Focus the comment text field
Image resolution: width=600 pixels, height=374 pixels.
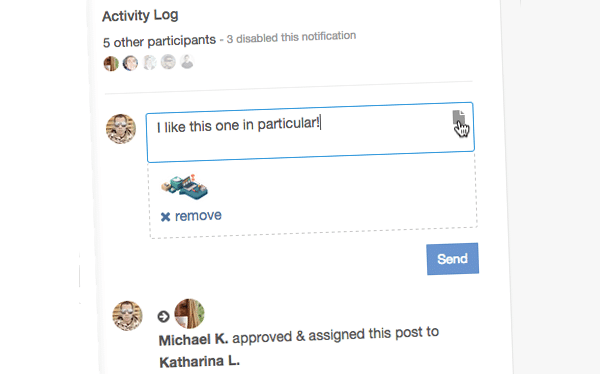point(310,132)
